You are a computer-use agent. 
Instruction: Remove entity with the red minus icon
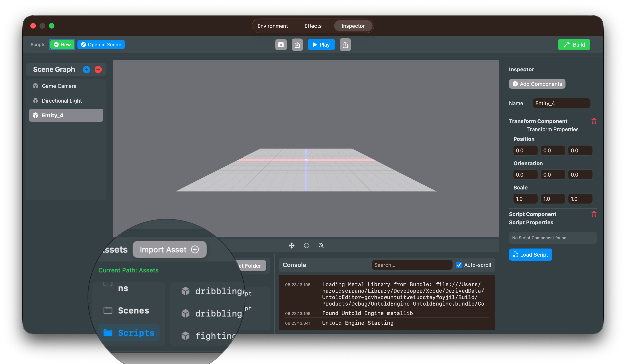tap(98, 70)
